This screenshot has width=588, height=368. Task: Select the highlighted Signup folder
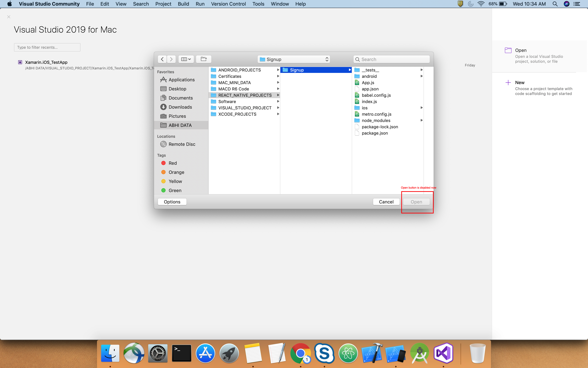click(x=316, y=70)
